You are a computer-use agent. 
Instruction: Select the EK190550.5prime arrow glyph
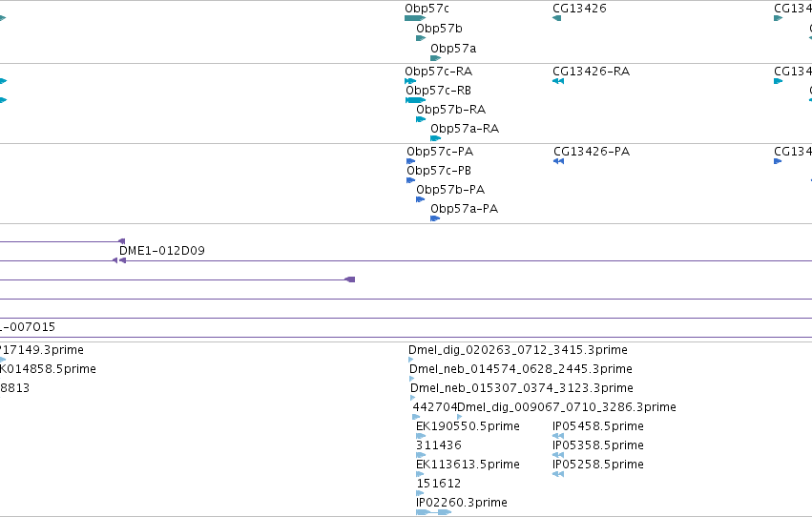[421, 436]
